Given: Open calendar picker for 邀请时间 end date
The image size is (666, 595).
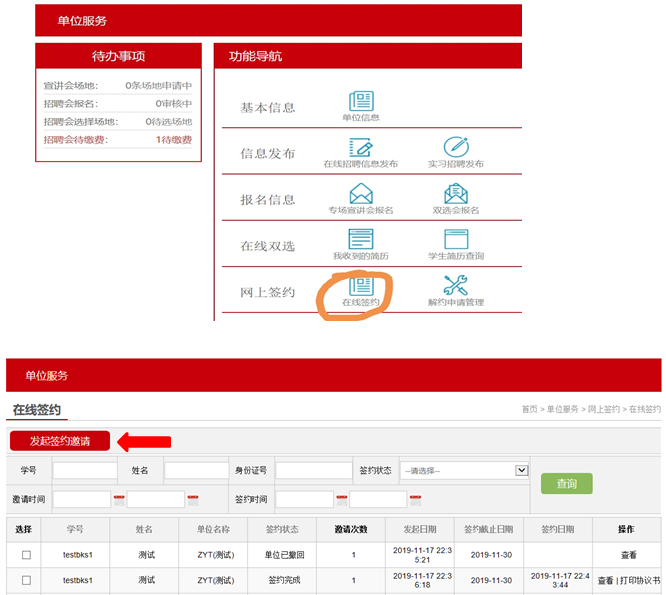Looking at the screenshot, I should point(193,500).
